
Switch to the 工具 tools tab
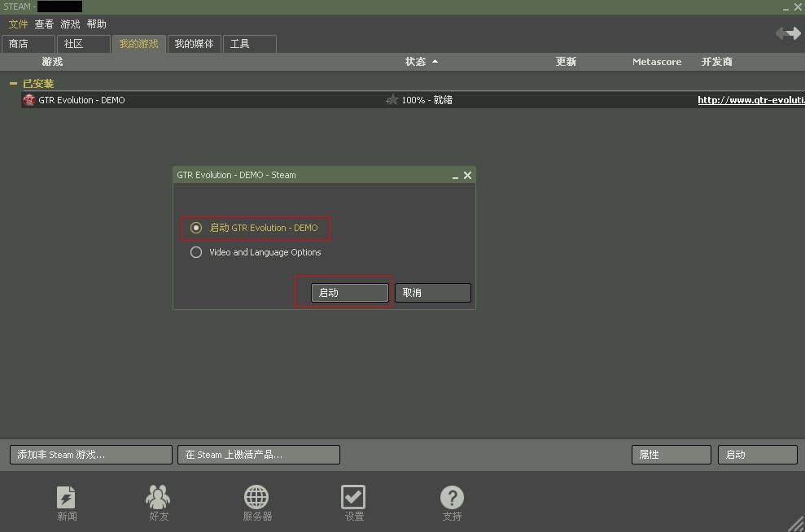tap(250, 44)
